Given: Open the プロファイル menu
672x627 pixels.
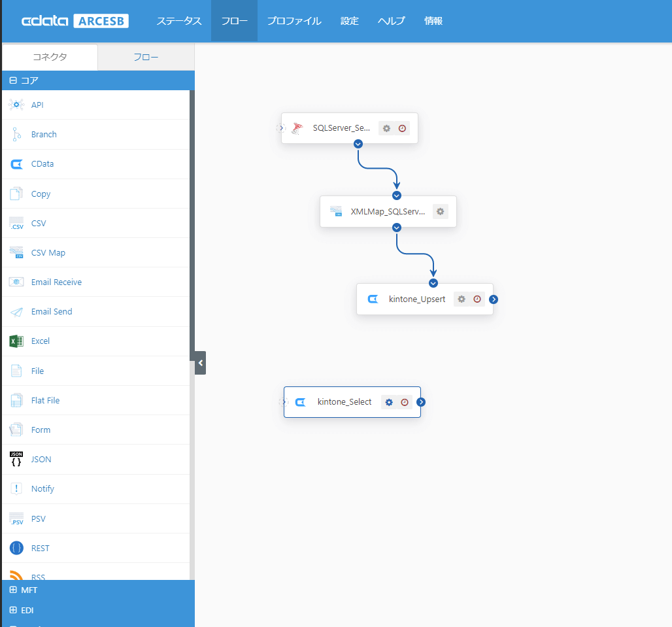Looking at the screenshot, I should (294, 20).
